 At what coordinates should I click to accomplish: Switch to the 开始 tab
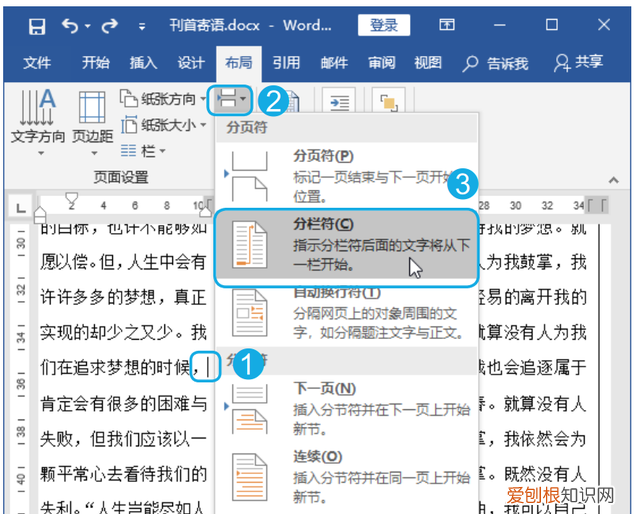tap(96, 63)
